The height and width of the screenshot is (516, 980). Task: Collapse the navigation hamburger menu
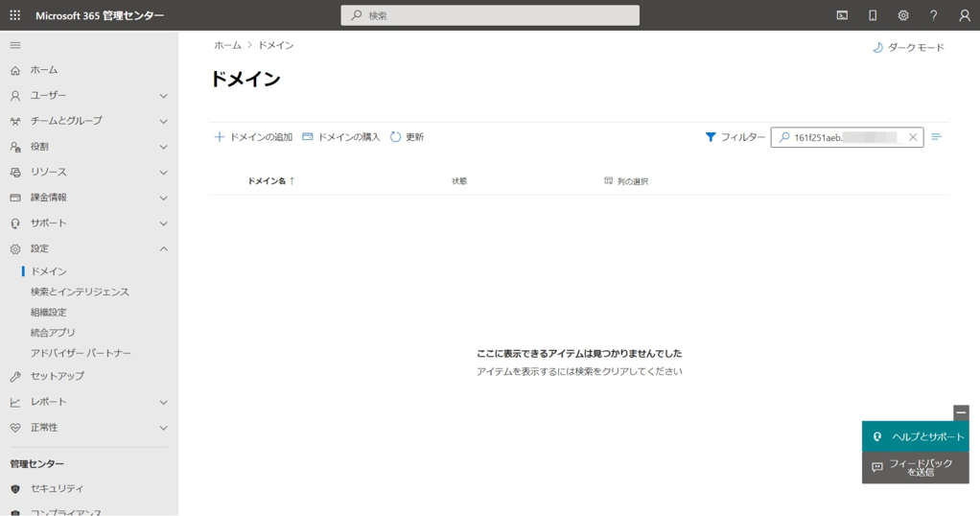tap(15, 45)
